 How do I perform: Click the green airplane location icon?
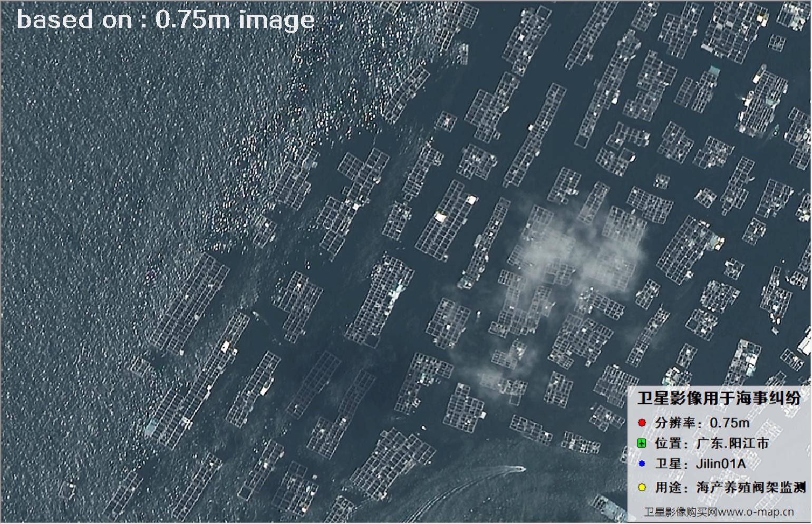[642, 443]
